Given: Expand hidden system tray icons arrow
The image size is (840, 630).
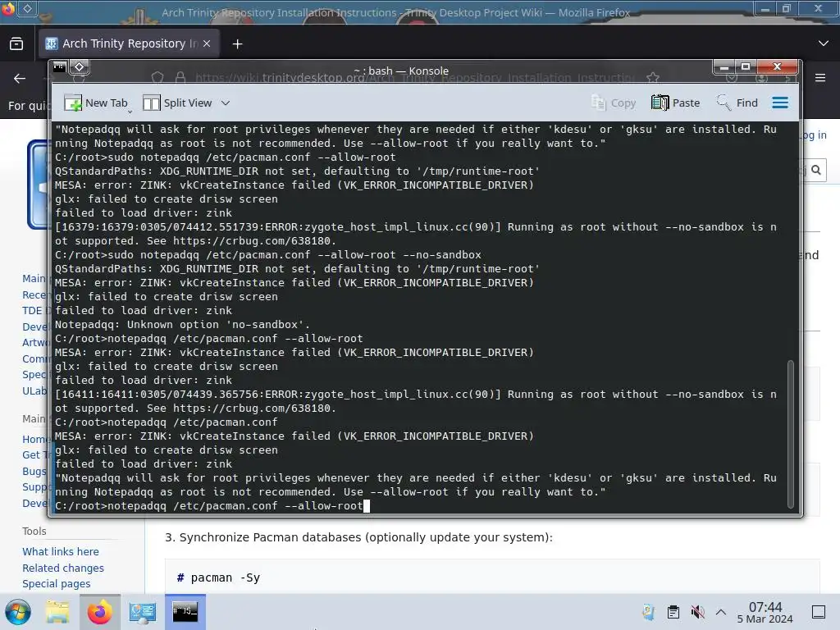Looking at the screenshot, I should tap(721, 612).
